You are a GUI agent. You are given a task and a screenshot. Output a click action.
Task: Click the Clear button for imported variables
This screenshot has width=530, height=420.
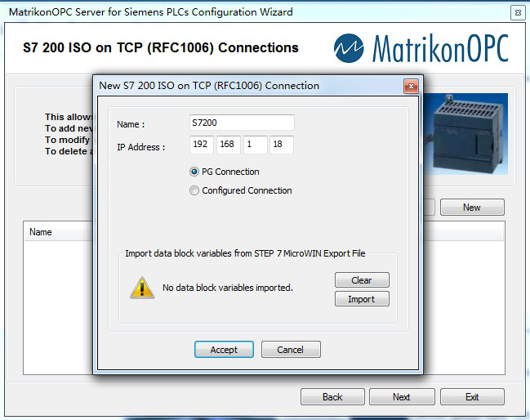click(x=362, y=280)
